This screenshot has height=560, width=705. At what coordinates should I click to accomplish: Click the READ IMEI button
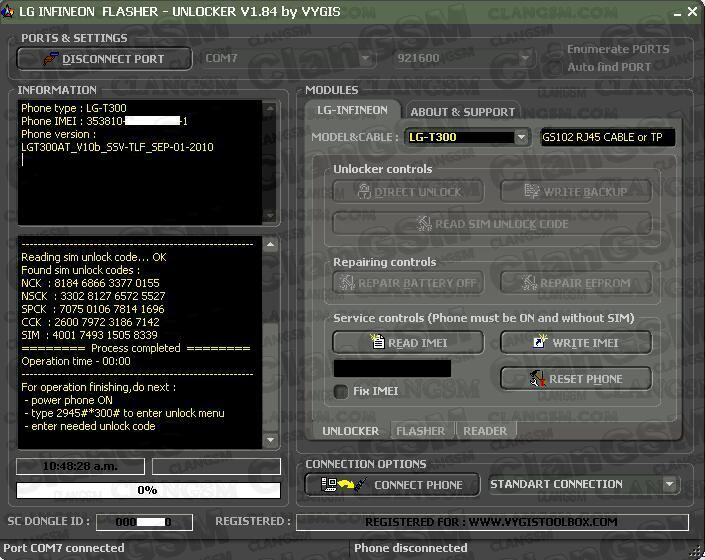coord(408,342)
